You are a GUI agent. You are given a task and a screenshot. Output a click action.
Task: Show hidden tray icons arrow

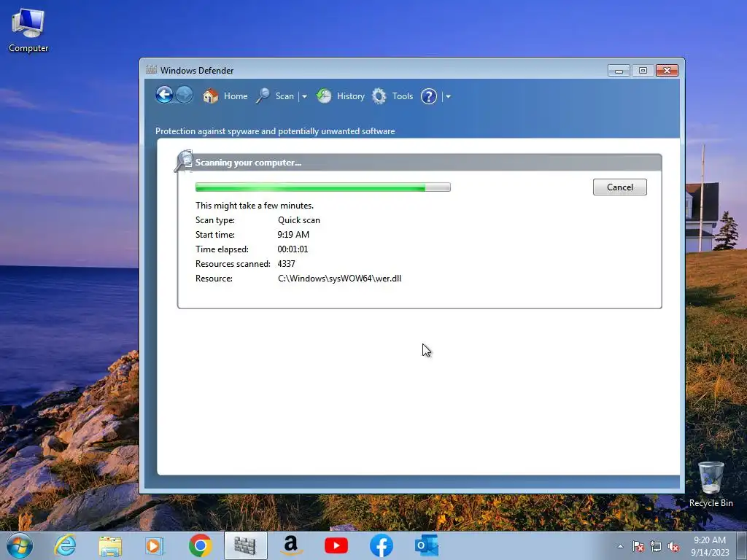pyautogui.click(x=620, y=546)
